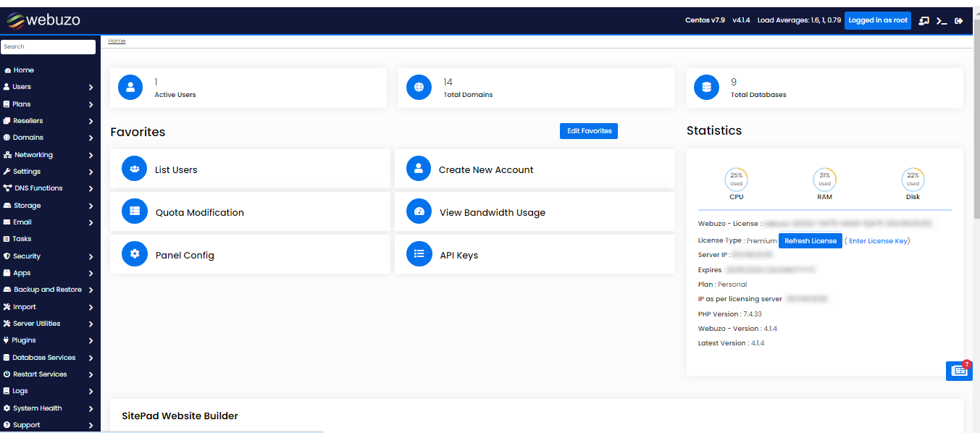Click the Quota Modification icon

click(x=133, y=211)
